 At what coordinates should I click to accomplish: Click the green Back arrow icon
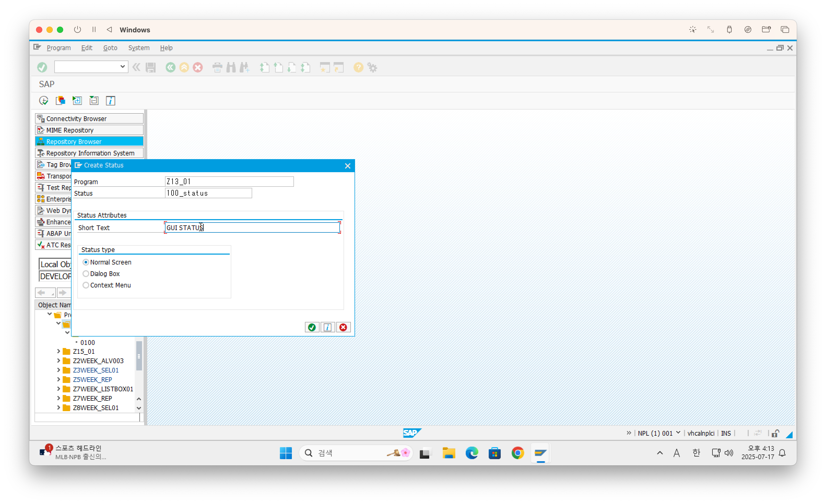click(170, 67)
